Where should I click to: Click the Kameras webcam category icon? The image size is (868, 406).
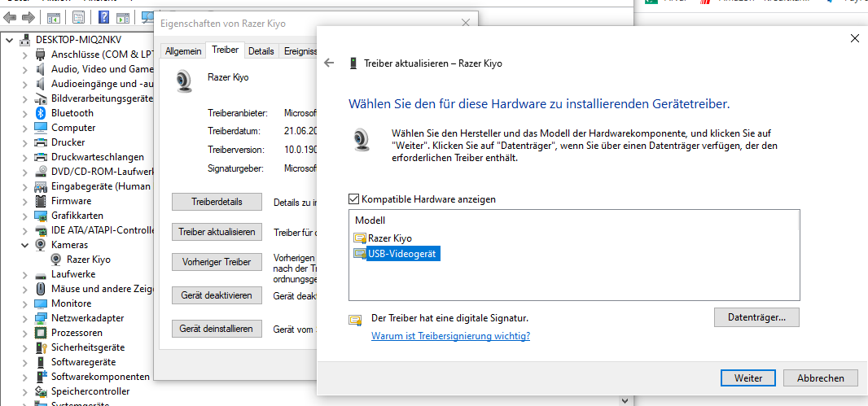click(x=41, y=244)
